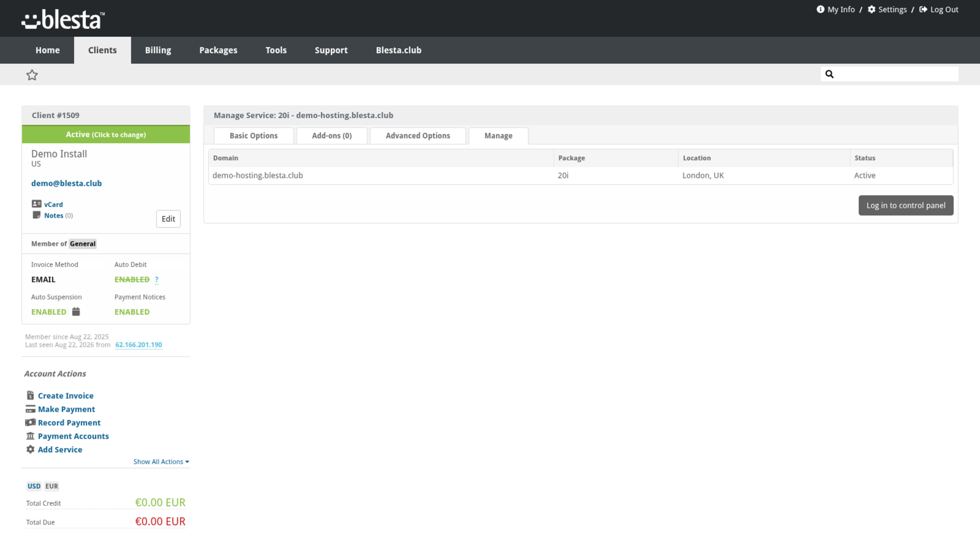Toggle Auto Debit ENABLED setting
This screenshot has height=551, width=980.
[x=132, y=280]
